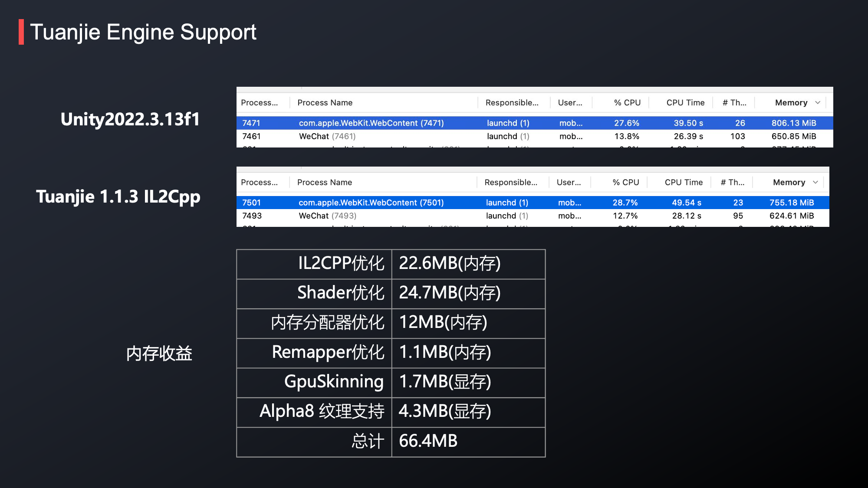Image resolution: width=868 pixels, height=488 pixels.
Task: Click Responsible column header in top table
Action: 512,103
